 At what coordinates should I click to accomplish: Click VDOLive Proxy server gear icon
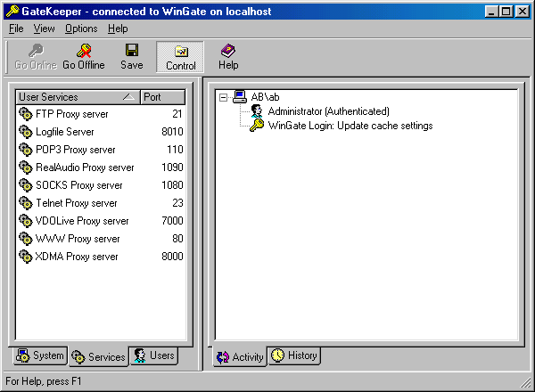[x=26, y=221]
